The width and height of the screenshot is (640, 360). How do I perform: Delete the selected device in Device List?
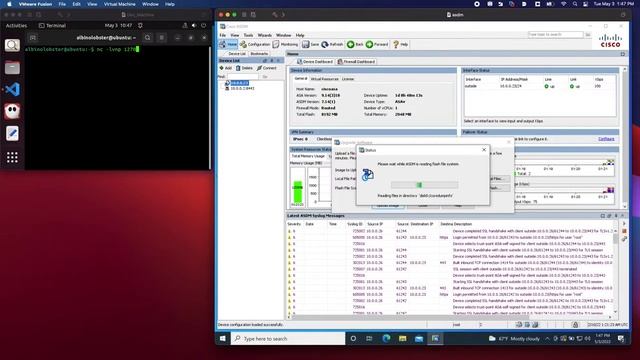[x=244, y=68]
